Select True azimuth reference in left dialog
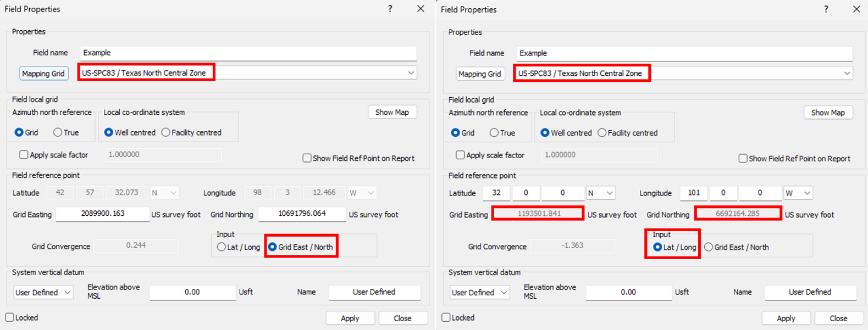868x330 pixels. (x=58, y=132)
